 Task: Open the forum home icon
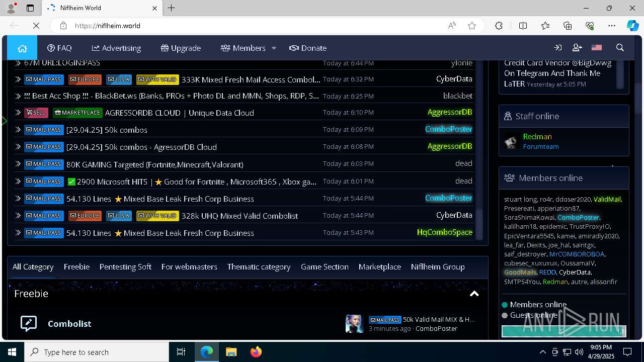click(x=22, y=48)
